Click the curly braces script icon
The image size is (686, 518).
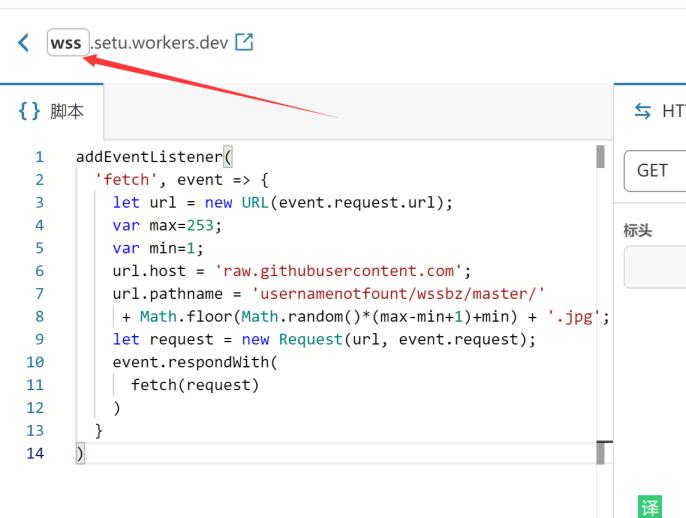[29, 111]
